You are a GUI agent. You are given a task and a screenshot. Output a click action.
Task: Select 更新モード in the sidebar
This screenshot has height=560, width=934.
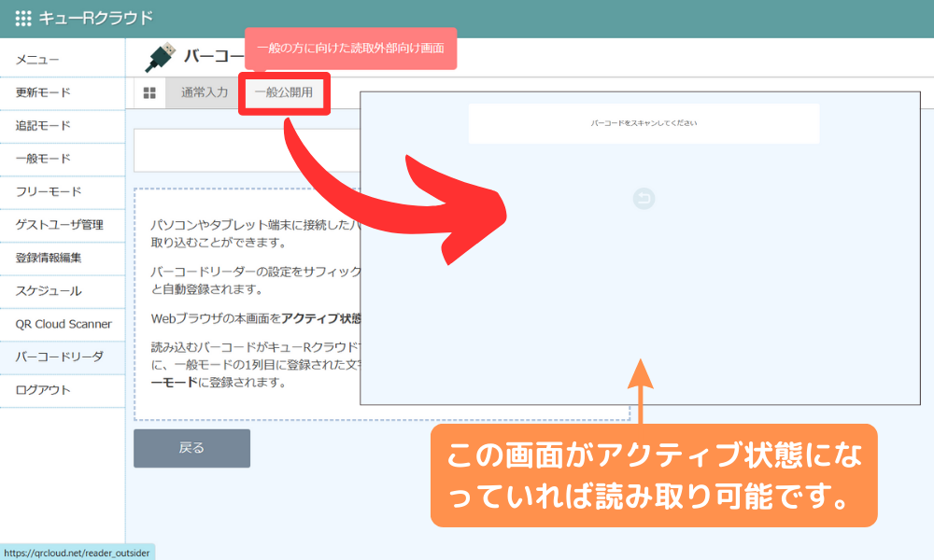42,93
